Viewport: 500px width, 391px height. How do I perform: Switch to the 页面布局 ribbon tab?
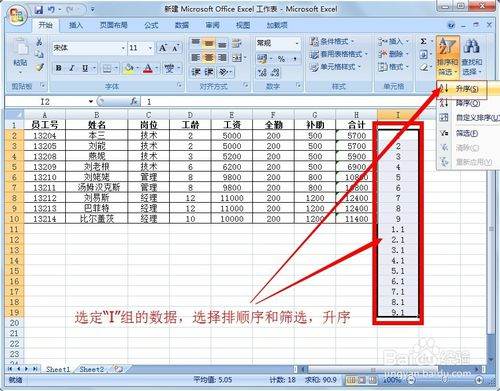[x=113, y=25]
